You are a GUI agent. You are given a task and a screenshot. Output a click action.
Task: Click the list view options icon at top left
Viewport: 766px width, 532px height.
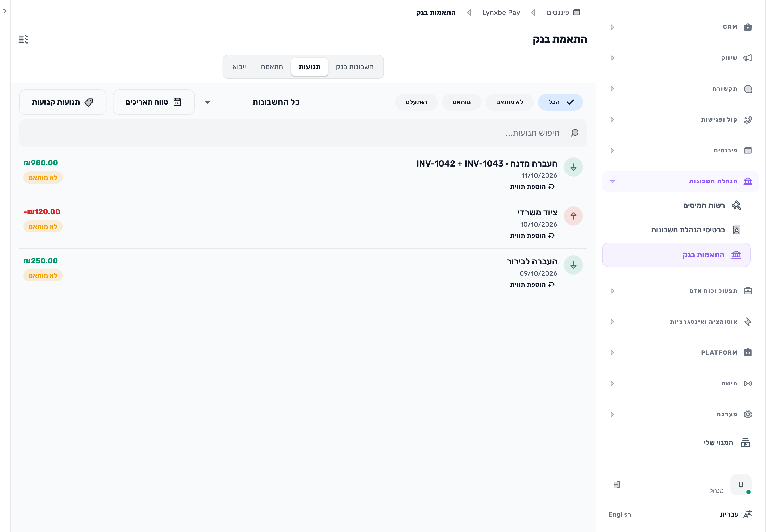click(23, 39)
